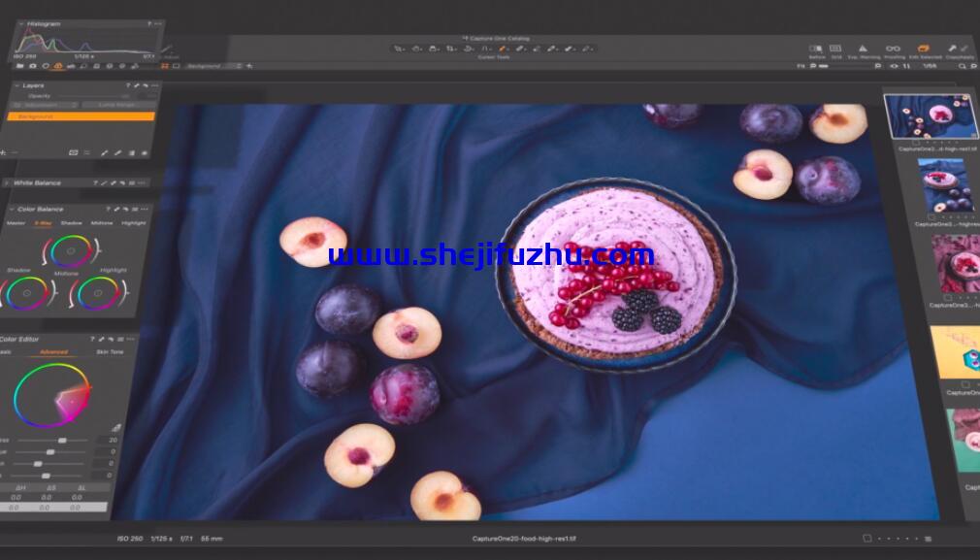
Task: Open the Color Balance three-dots menu
Action: pos(145,210)
